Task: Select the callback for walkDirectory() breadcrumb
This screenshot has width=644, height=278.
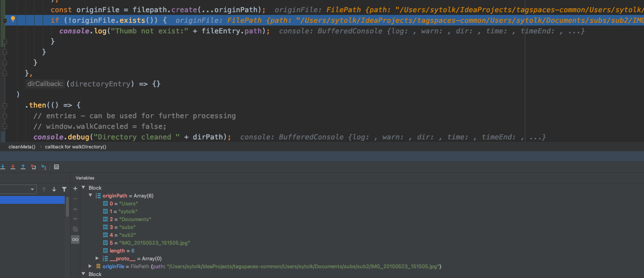Action: click(76, 147)
